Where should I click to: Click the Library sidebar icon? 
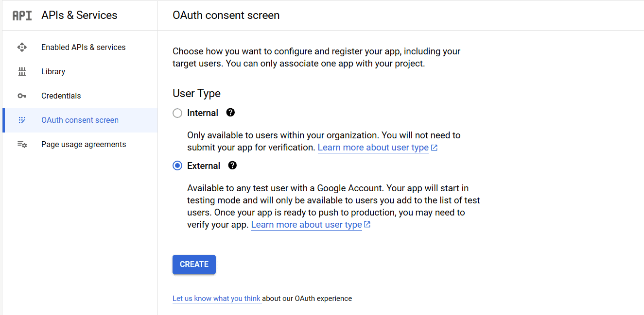[22, 71]
